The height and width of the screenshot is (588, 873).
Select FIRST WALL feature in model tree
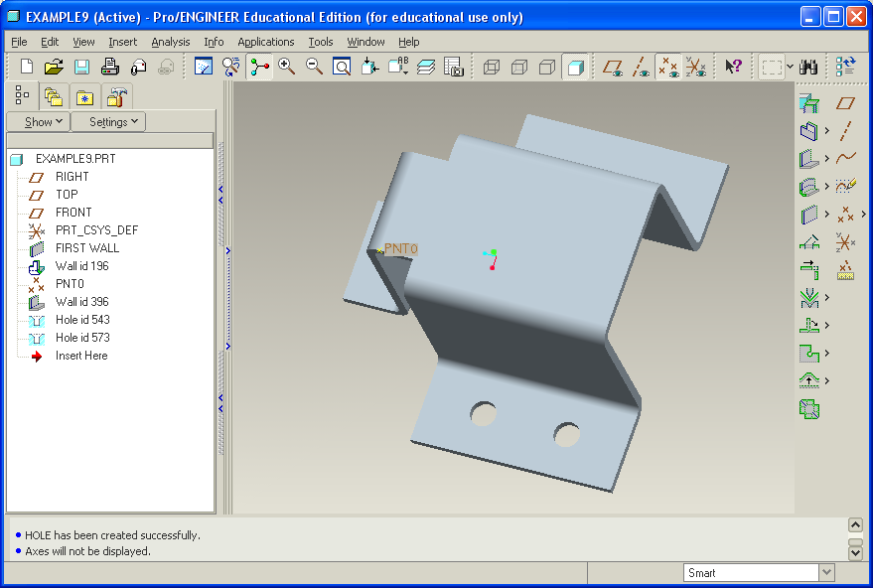(x=86, y=248)
